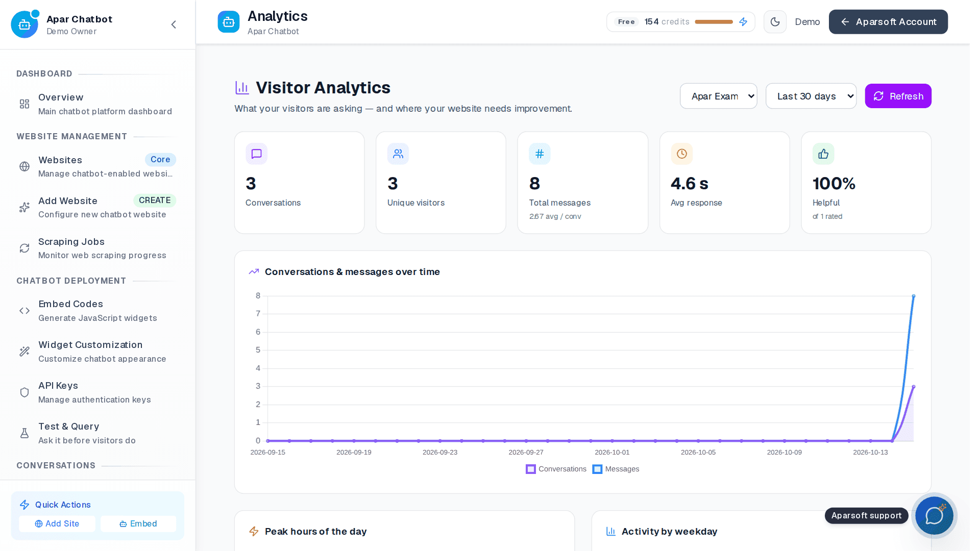This screenshot has height=551, width=980.
Task: Click the Conversations card chat bubble icon
Action: [257, 154]
